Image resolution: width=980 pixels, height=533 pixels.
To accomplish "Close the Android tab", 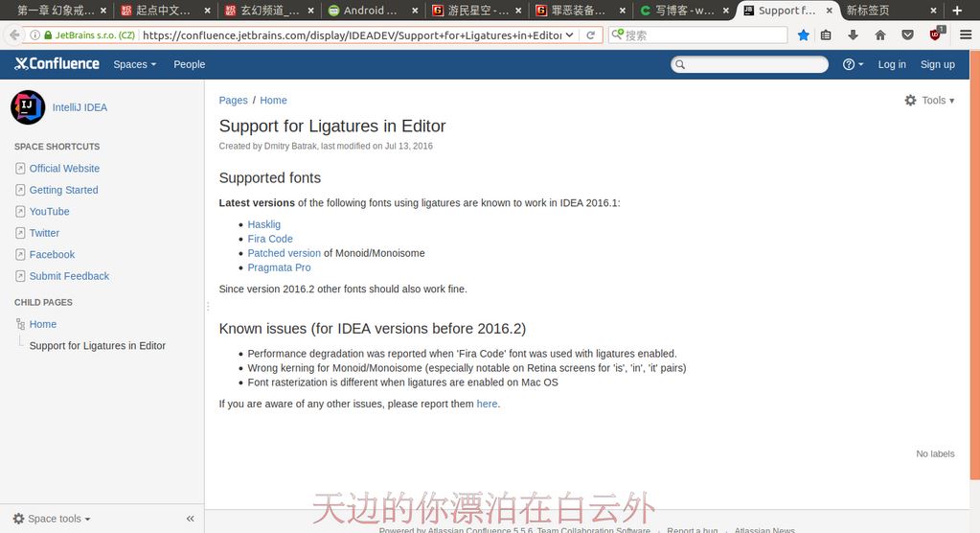I will (x=415, y=11).
